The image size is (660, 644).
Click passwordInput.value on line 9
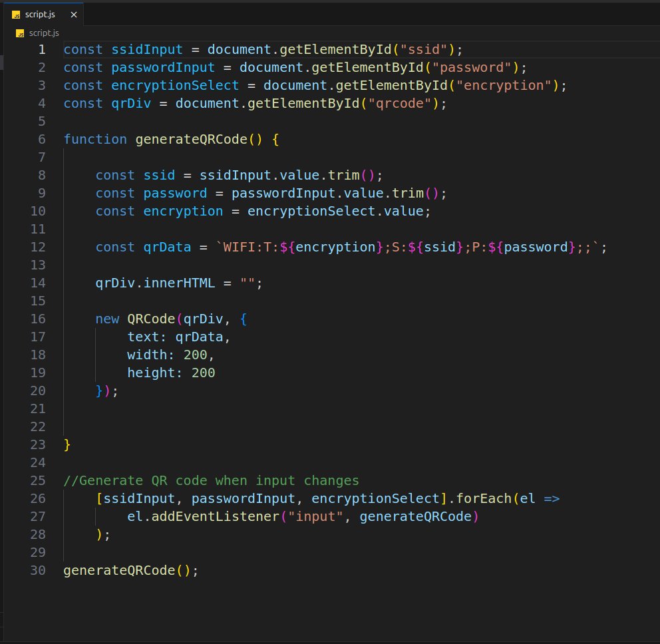pyautogui.click(x=307, y=193)
